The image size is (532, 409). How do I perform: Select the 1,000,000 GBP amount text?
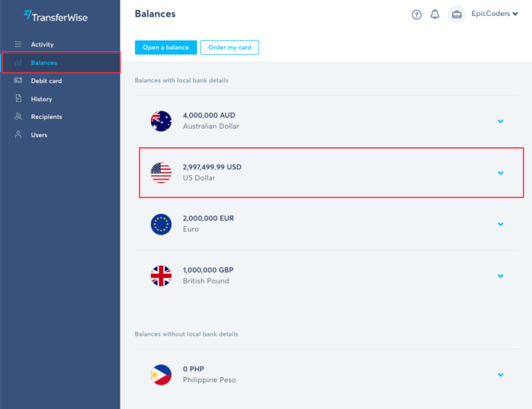pyautogui.click(x=208, y=270)
